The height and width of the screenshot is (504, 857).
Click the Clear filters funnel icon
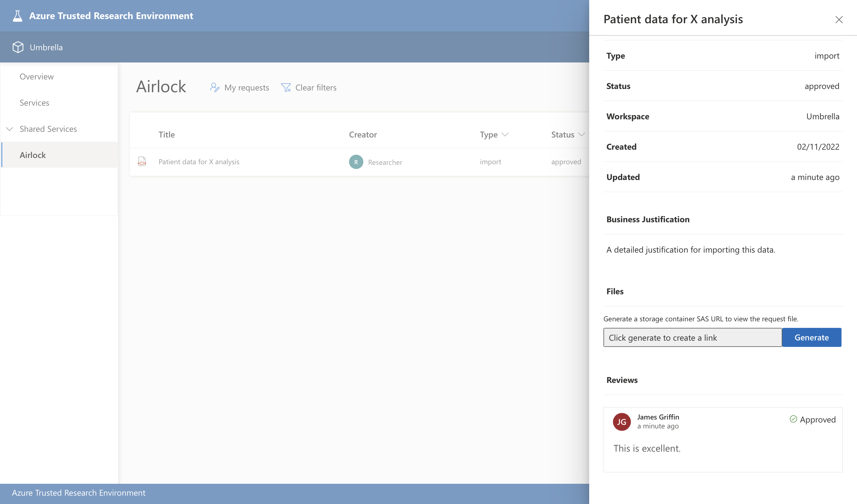[286, 88]
